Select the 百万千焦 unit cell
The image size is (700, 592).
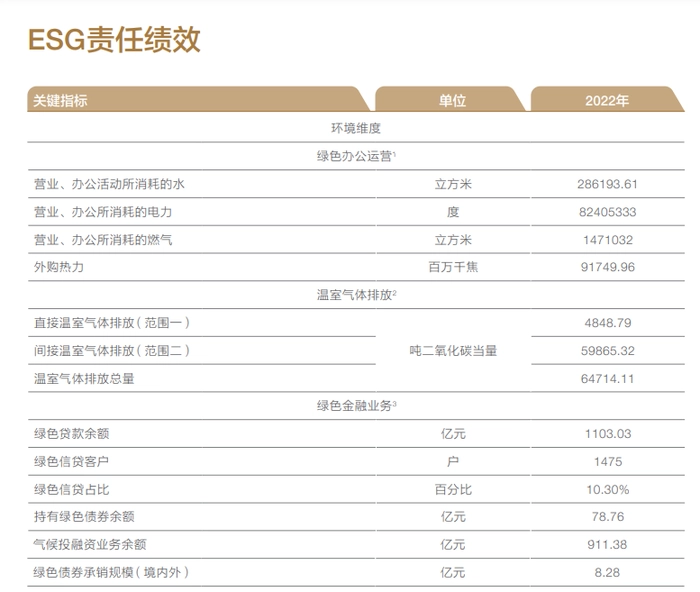tap(452, 268)
